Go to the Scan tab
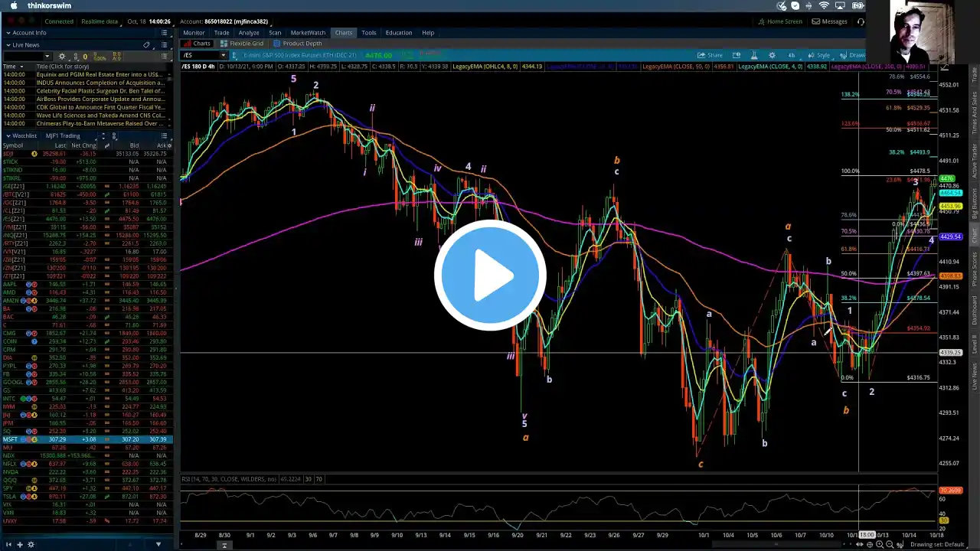This screenshot has width=980, height=551. tap(275, 33)
